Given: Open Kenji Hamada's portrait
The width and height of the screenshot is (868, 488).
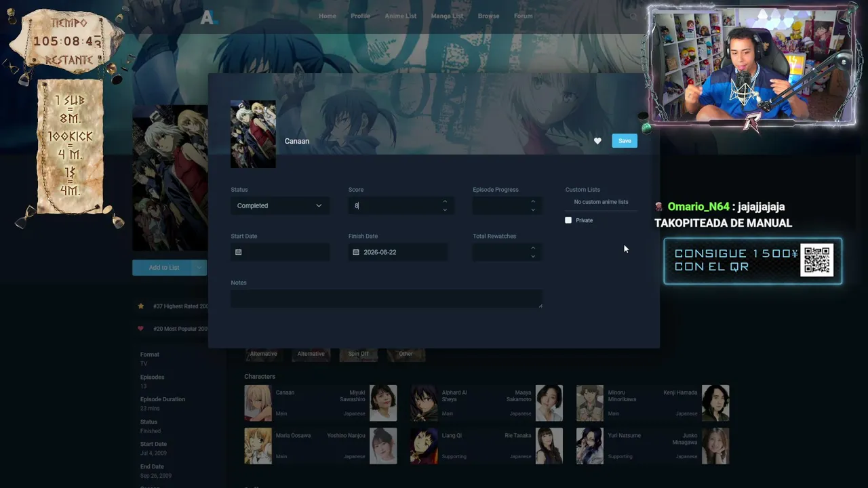Looking at the screenshot, I should click(x=715, y=403).
